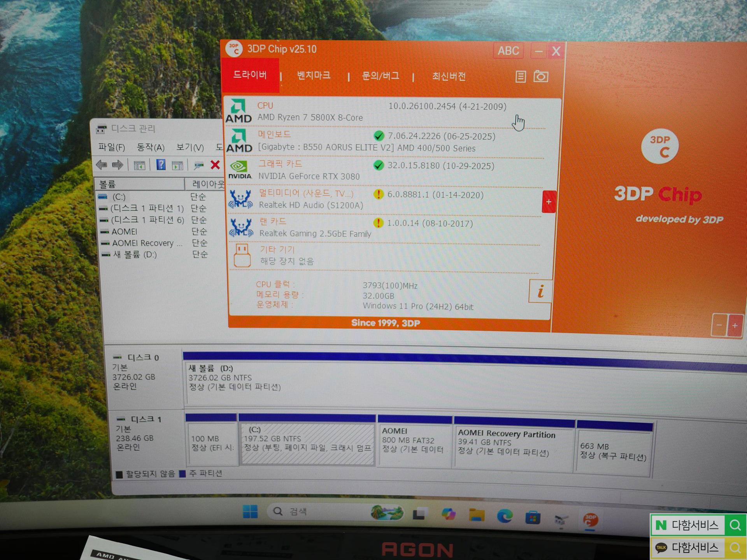This screenshot has width=747, height=560.
Task: Click the system info 'i' button
Action: pyautogui.click(x=540, y=291)
